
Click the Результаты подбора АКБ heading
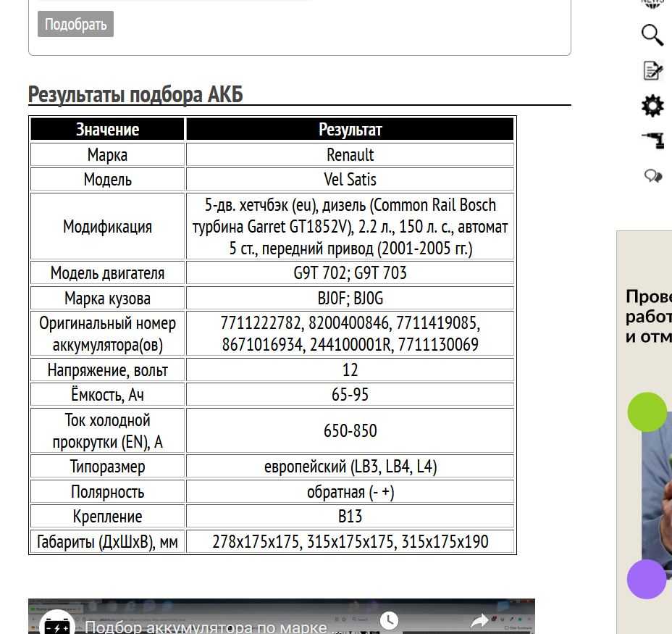tap(135, 95)
